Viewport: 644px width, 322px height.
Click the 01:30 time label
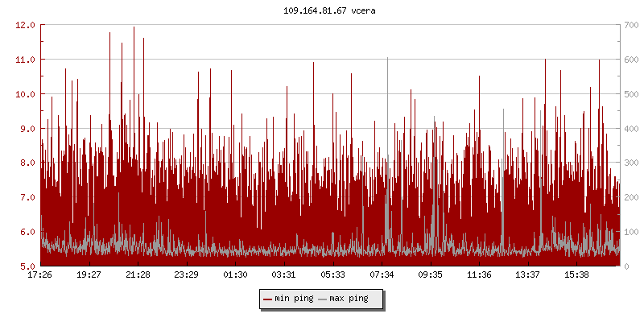click(x=235, y=275)
